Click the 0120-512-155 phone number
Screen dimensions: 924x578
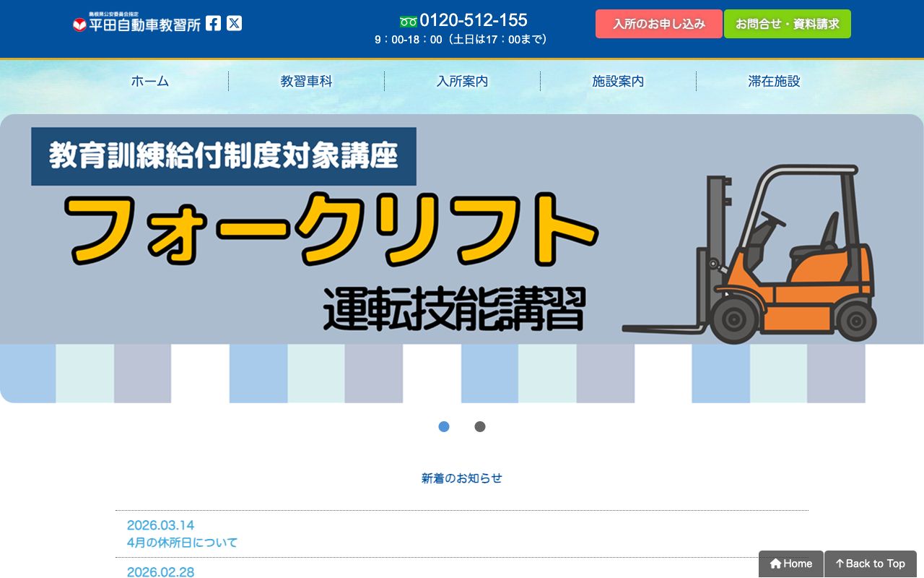point(474,20)
